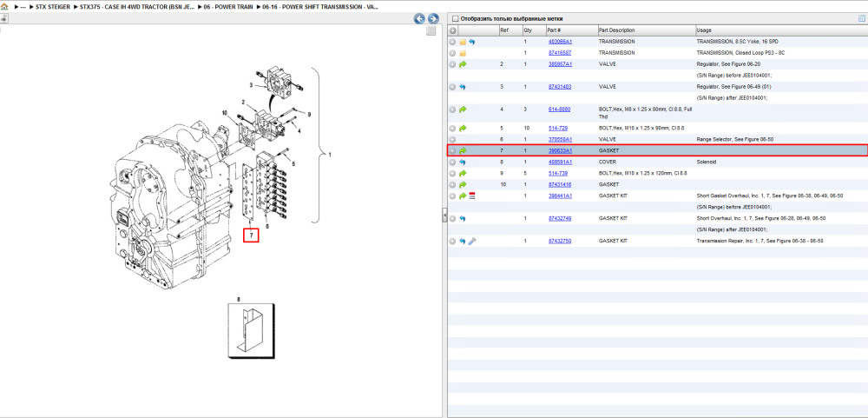
Task: Click green arrow in 87431416 row
Action: click(x=463, y=184)
